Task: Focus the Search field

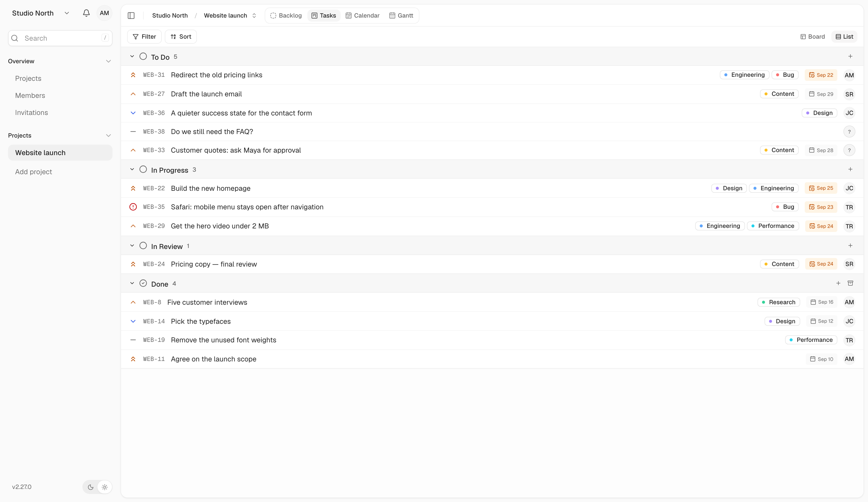Action: pyautogui.click(x=60, y=38)
